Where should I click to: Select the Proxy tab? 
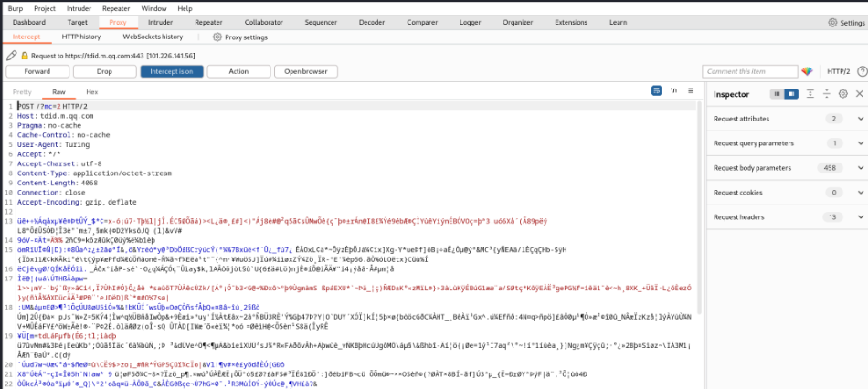point(118,23)
